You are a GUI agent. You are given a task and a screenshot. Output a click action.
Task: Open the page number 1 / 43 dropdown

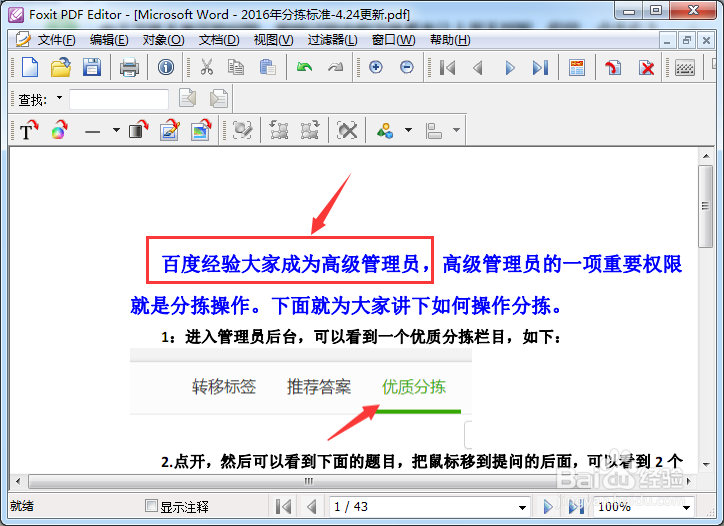[522, 508]
